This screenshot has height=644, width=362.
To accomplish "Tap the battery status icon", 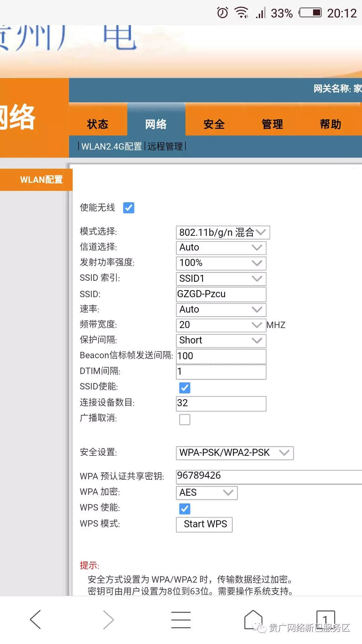I will pos(310,13).
